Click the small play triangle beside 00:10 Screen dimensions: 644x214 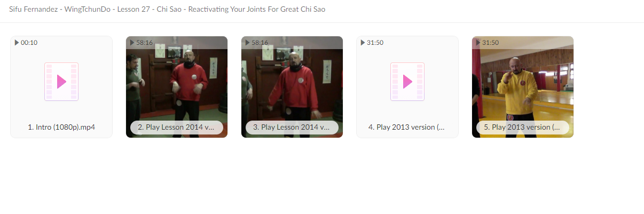17,43
